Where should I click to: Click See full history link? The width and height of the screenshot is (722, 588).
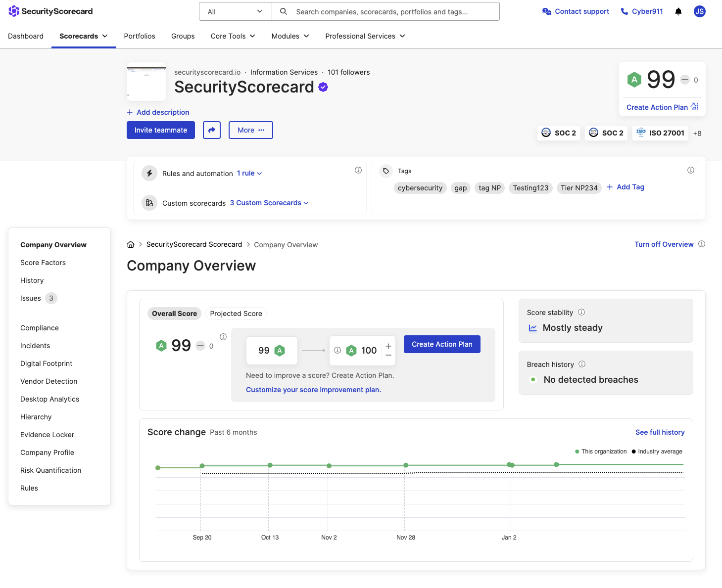660,432
